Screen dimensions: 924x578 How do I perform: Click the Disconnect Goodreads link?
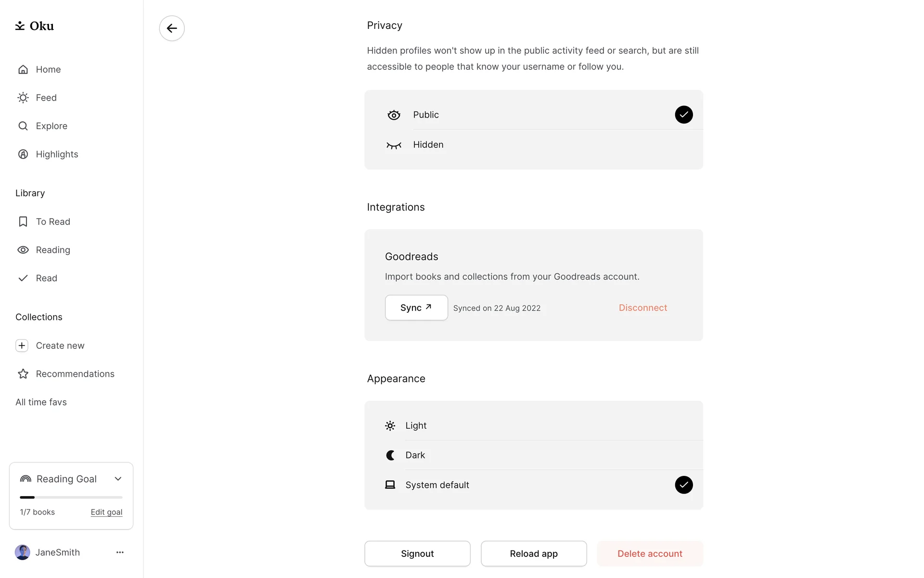pos(642,308)
